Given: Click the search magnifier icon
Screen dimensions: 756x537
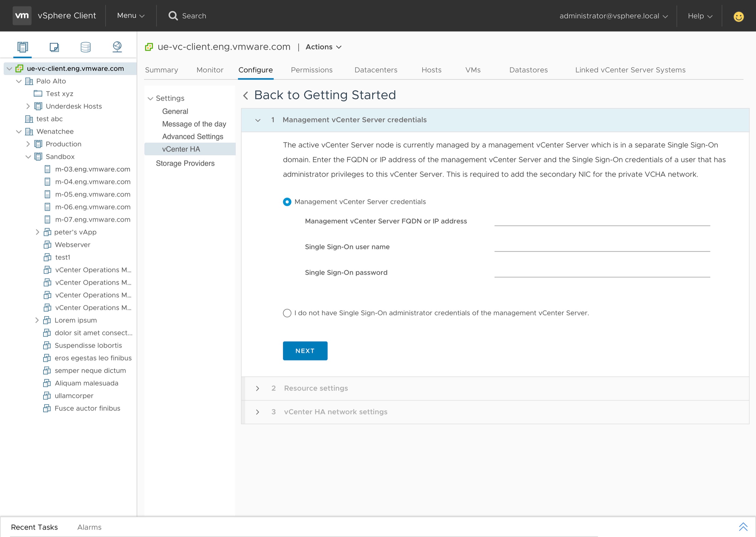Looking at the screenshot, I should (x=173, y=16).
